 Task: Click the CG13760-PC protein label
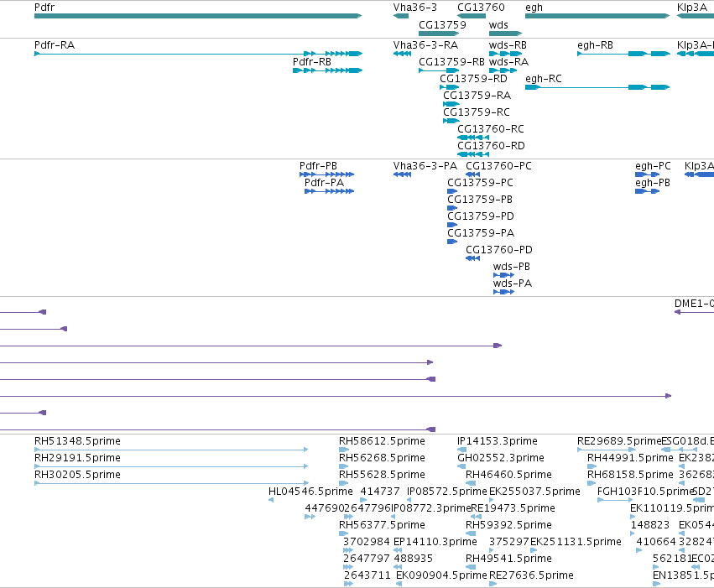pos(498,166)
